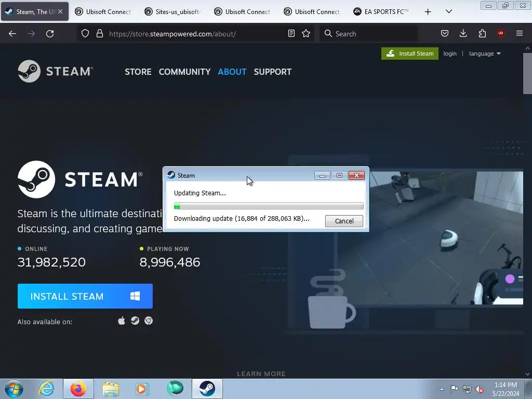Open Windows Explorer from the taskbar

[111, 389]
